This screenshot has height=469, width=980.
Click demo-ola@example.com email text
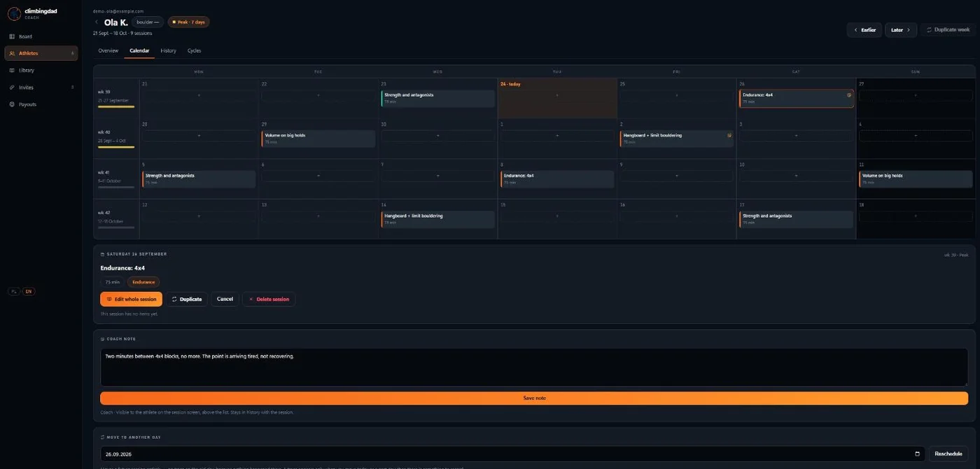[x=118, y=11]
